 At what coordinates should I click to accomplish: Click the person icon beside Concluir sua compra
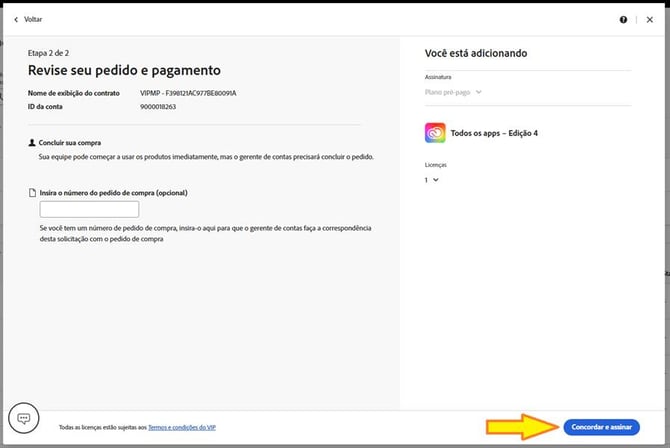[x=32, y=143]
